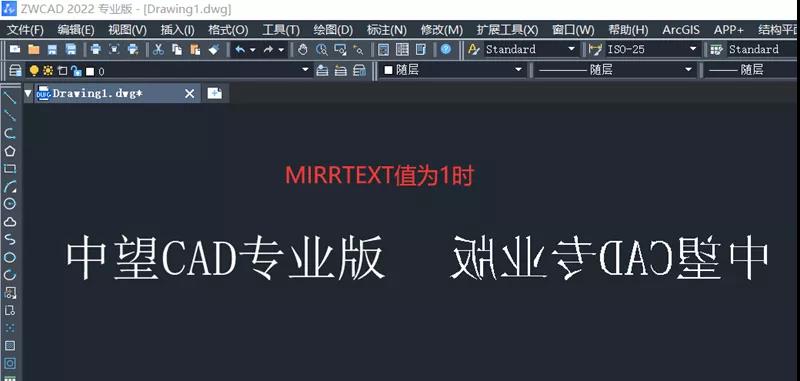Click the Layer Previous icon
The image size is (800, 381).
pyautogui.click(x=340, y=70)
